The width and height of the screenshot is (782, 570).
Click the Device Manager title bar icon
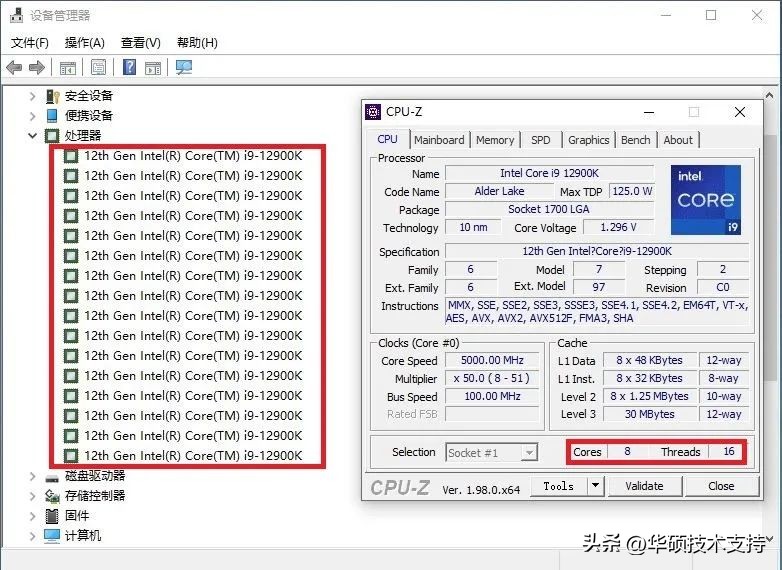(17, 15)
